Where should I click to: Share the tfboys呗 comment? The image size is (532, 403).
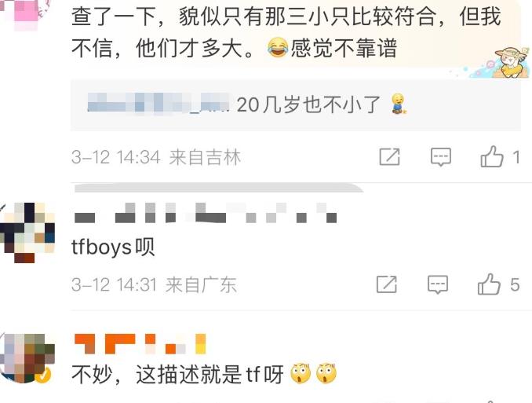point(387,284)
